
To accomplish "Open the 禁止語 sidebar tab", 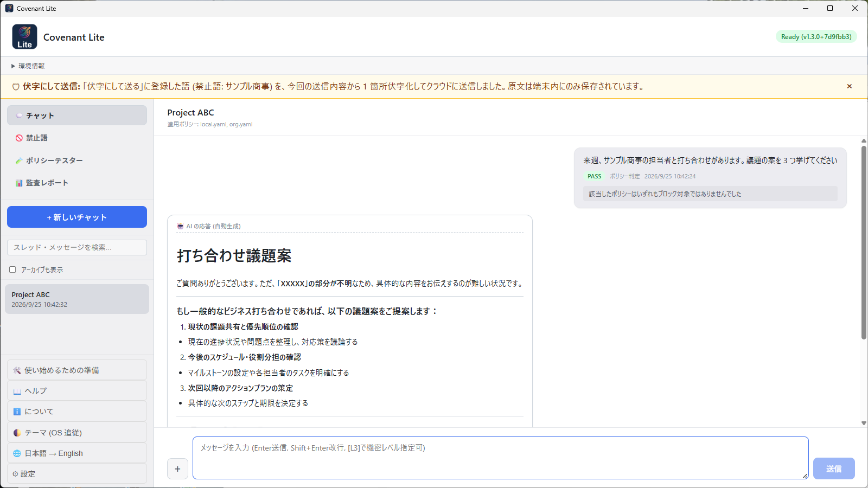I will pyautogui.click(x=77, y=138).
